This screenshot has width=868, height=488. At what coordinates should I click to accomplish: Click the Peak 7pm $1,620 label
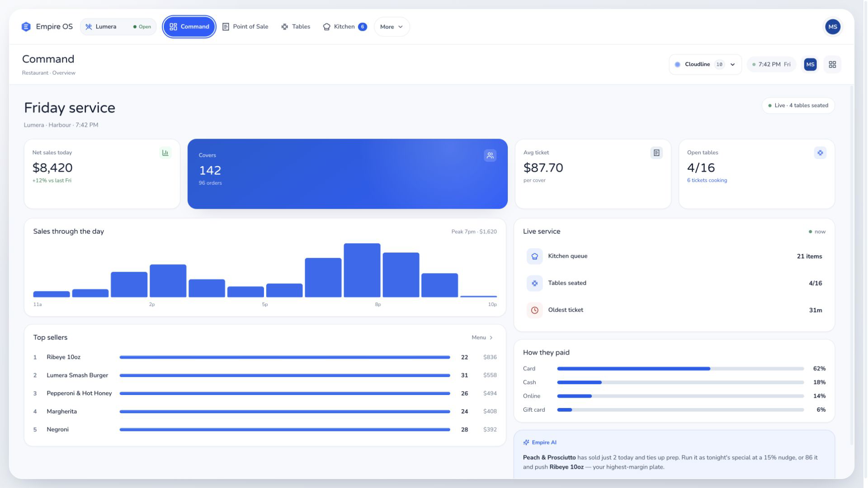point(474,232)
